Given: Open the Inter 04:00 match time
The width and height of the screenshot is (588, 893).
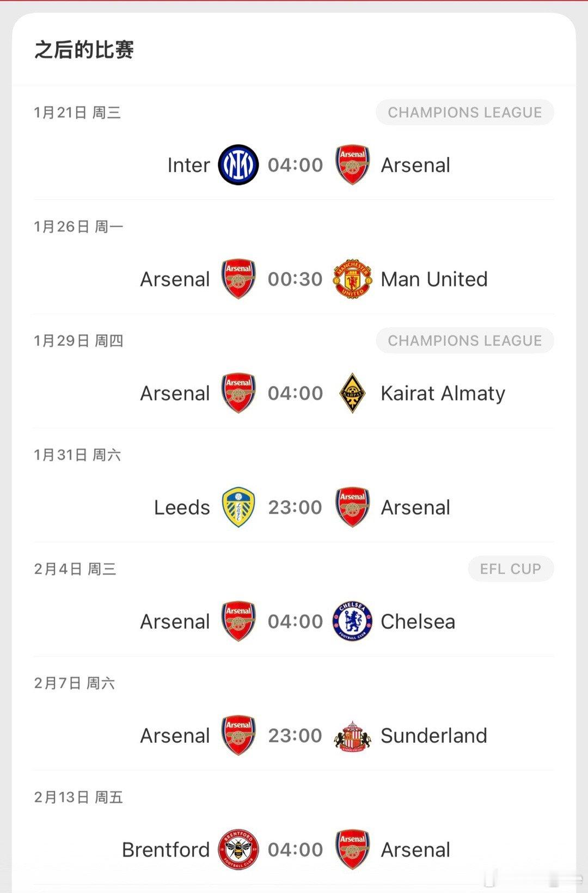Looking at the screenshot, I should [x=296, y=165].
